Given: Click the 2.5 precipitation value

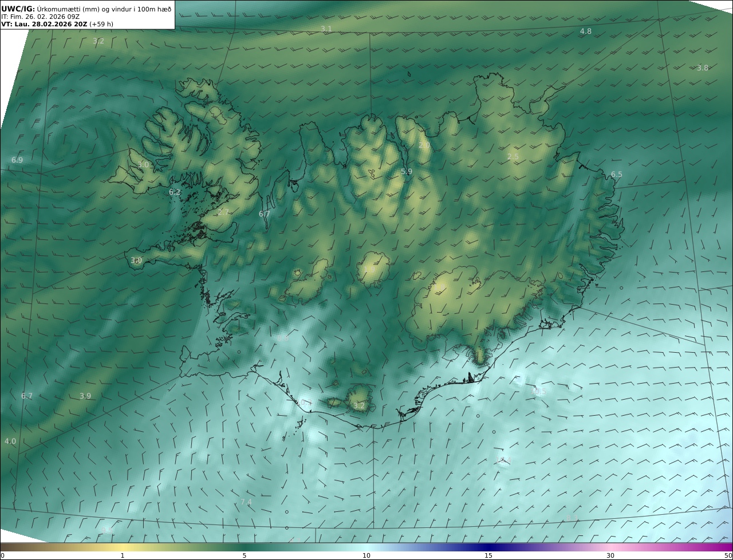Looking at the screenshot, I should pyautogui.click(x=513, y=156).
